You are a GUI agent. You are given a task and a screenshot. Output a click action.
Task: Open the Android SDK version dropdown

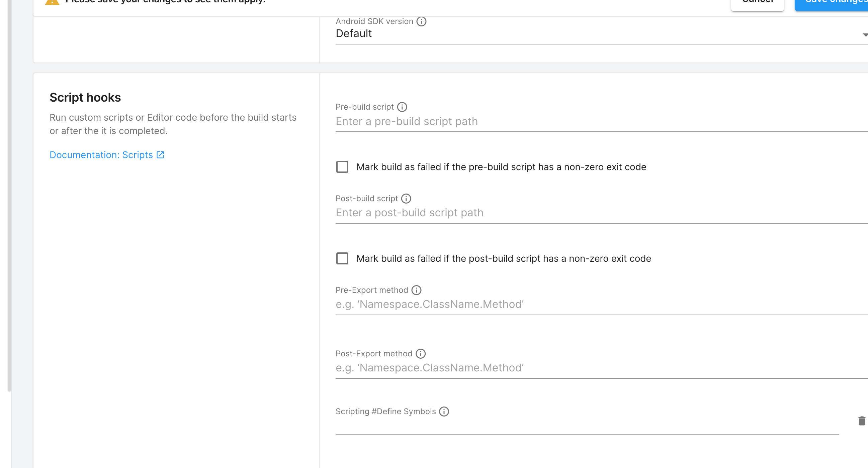(600, 34)
